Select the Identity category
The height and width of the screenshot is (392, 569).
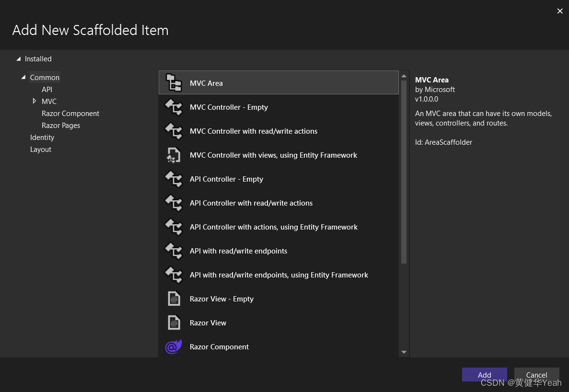[42, 138]
